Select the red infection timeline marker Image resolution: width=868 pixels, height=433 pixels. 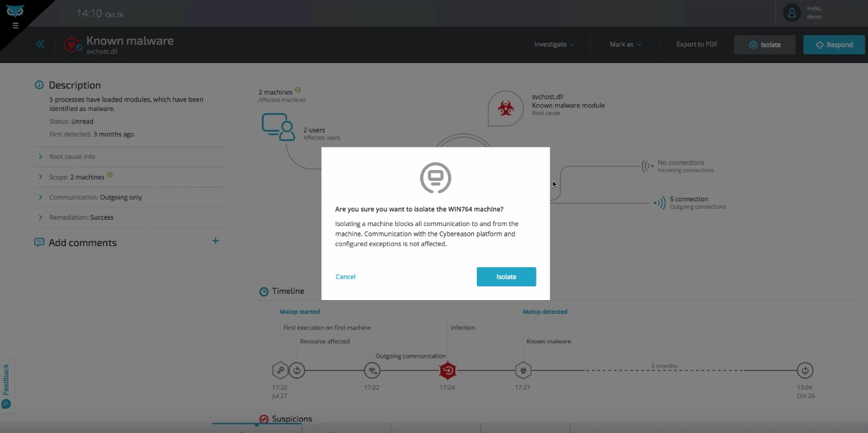(447, 371)
